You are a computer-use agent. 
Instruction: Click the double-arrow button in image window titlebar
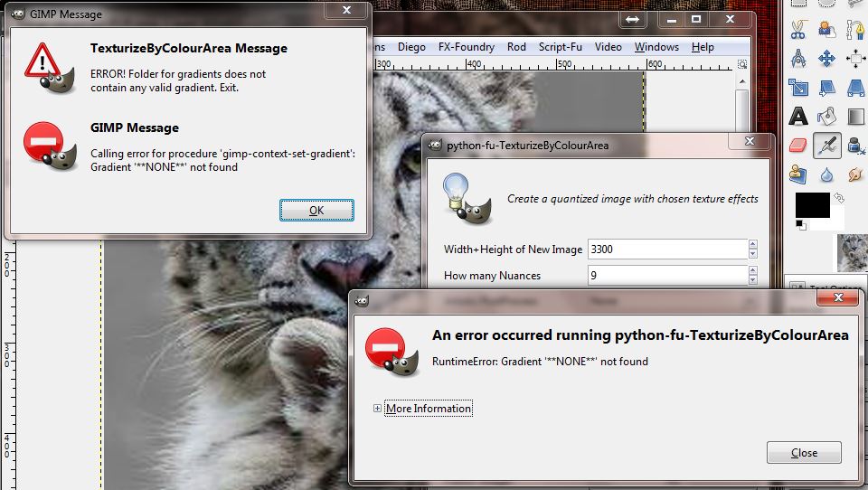click(633, 19)
